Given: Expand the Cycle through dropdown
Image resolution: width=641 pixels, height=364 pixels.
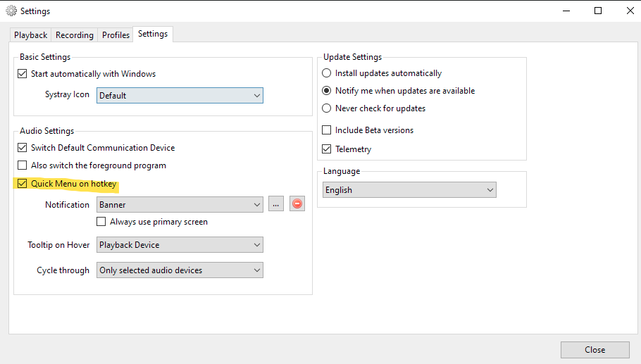Looking at the screenshot, I should [180, 270].
